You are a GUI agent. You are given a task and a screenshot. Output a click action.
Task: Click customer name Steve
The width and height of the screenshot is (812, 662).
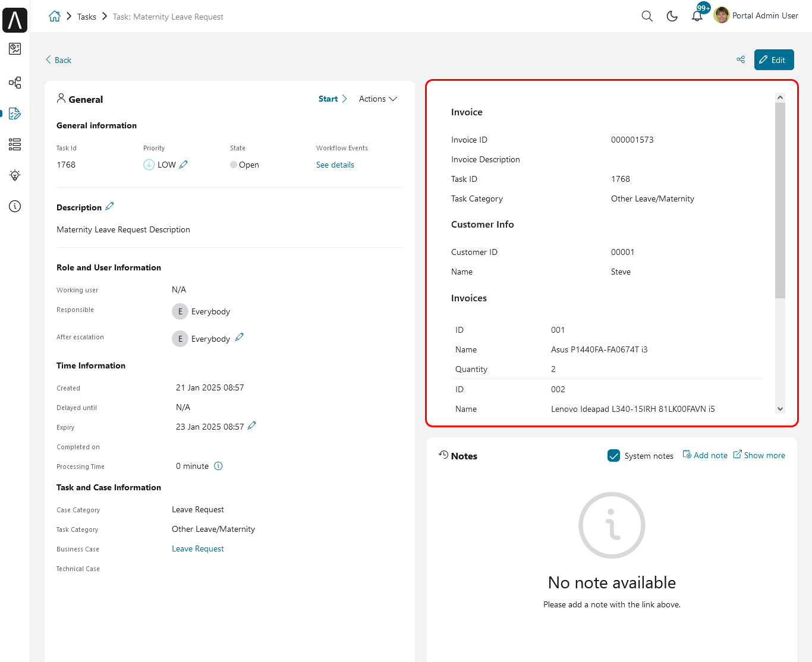click(x=621, y=272)
